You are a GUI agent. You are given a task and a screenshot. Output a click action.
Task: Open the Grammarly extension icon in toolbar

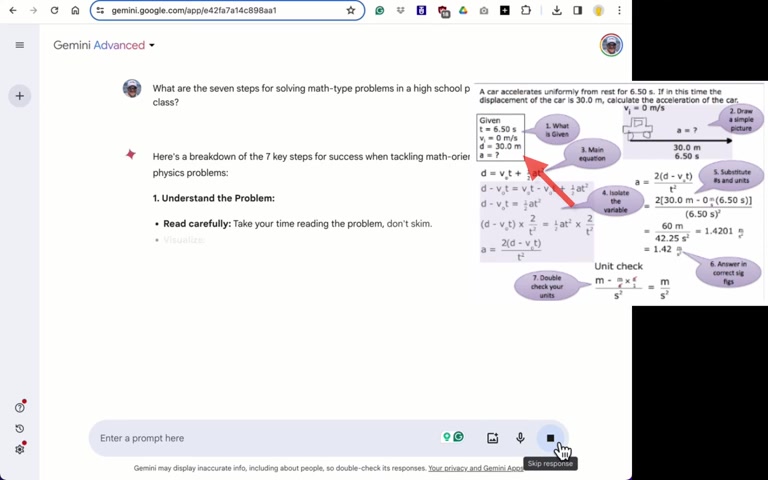380,10
